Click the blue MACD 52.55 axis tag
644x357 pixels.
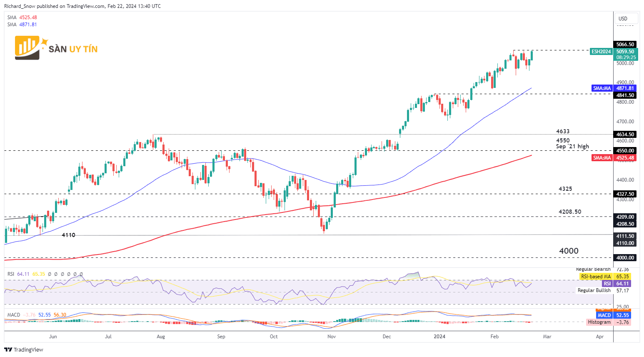click(x=614, y=315)
